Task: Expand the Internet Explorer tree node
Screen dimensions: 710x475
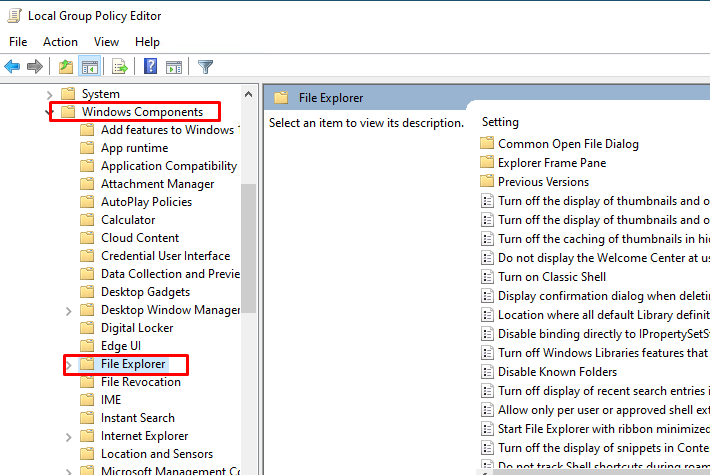Action: [x=68, y=437]
